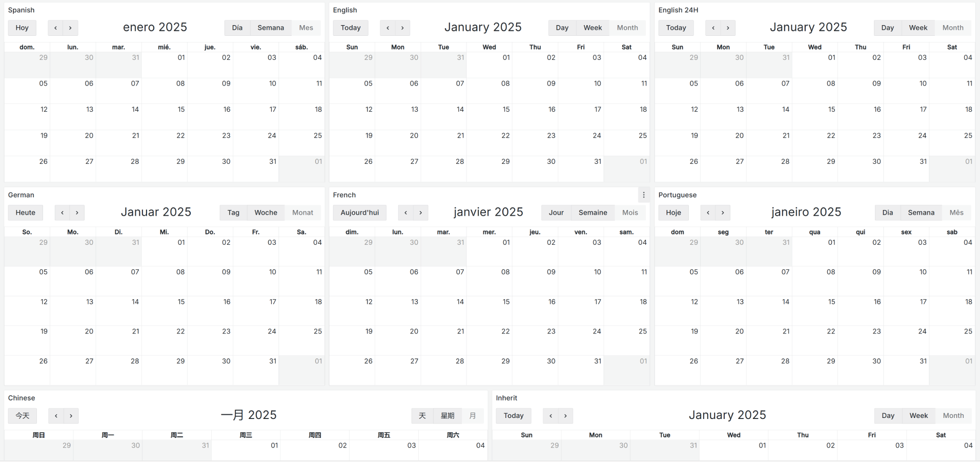This screenshot has width=980, height=462.
Task: Click previous arrow in Portuguese calendar
Action: [x=708, y=213]
